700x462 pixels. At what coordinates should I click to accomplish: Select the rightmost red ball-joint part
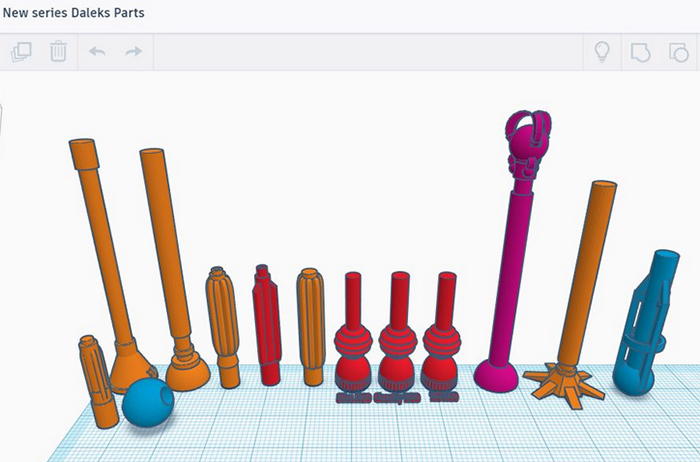(442, 335)
